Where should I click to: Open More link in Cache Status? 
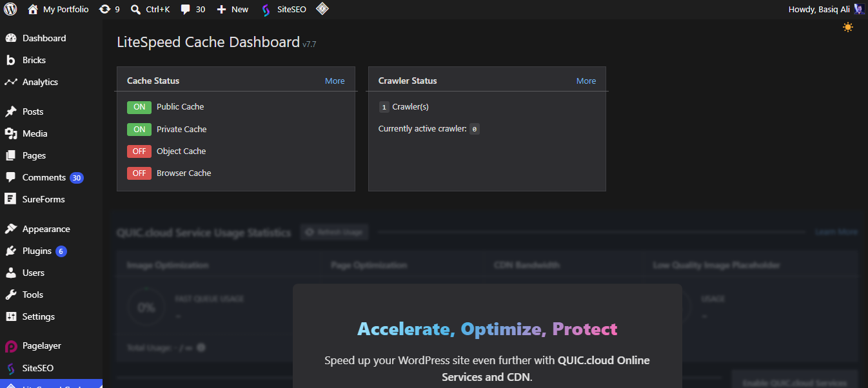pyautogui.click(x=335, y=81)
